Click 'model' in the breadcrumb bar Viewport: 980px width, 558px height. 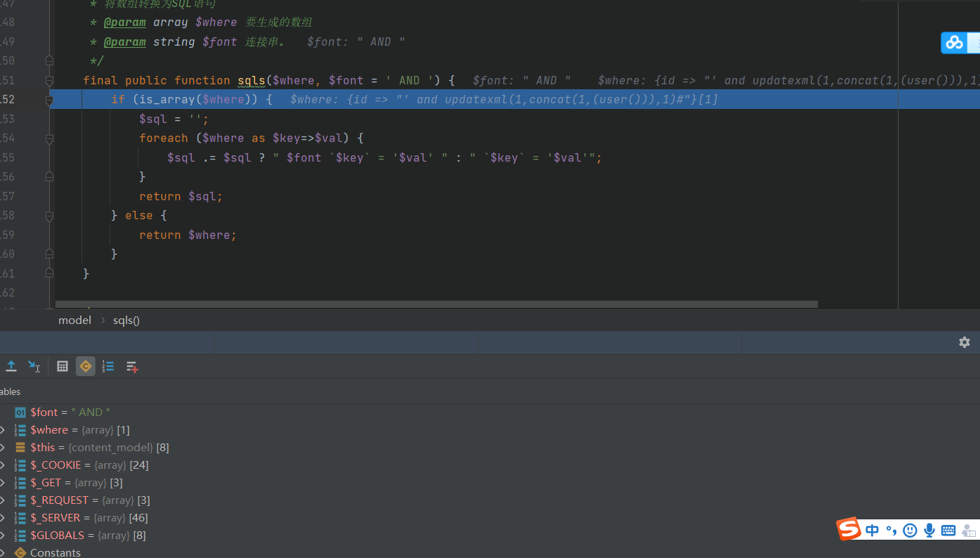click(x=74, y=320)
